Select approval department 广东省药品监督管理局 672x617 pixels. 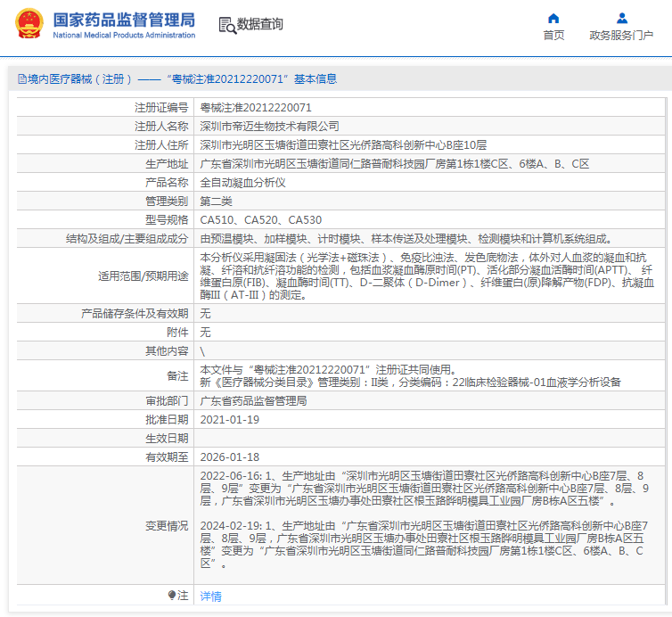(x=253, y=401)
